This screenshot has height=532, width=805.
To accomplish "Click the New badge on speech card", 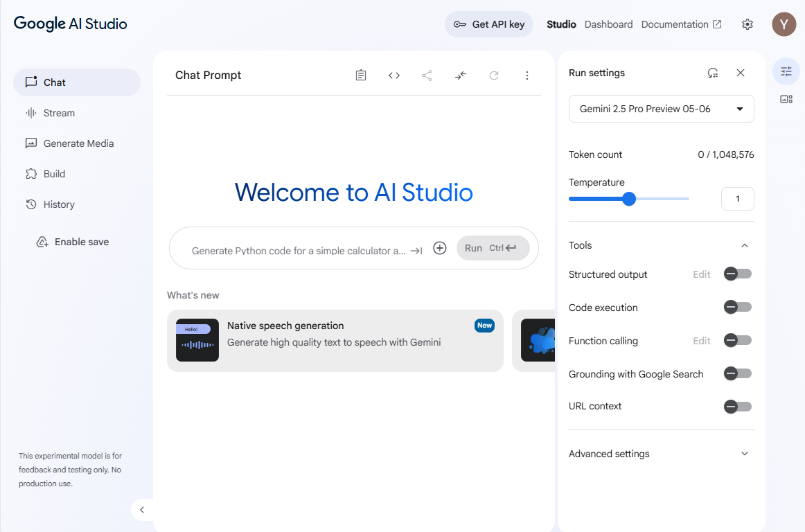I will tap(485, 326).
